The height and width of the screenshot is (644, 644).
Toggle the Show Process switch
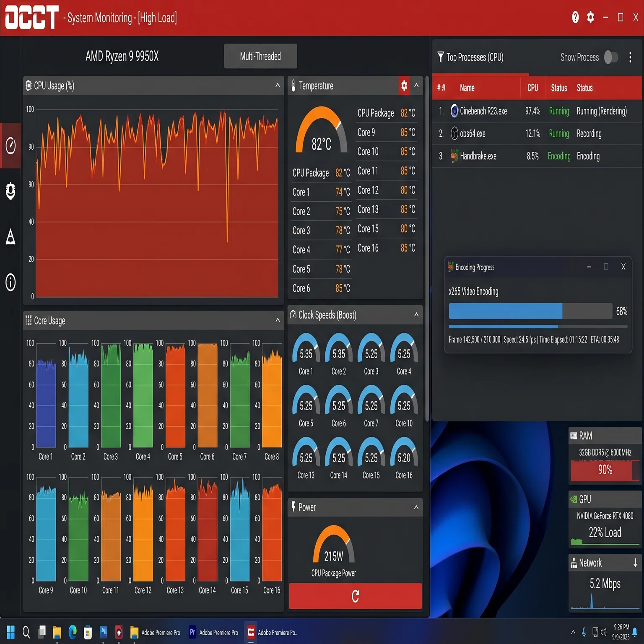pos(611,57)
